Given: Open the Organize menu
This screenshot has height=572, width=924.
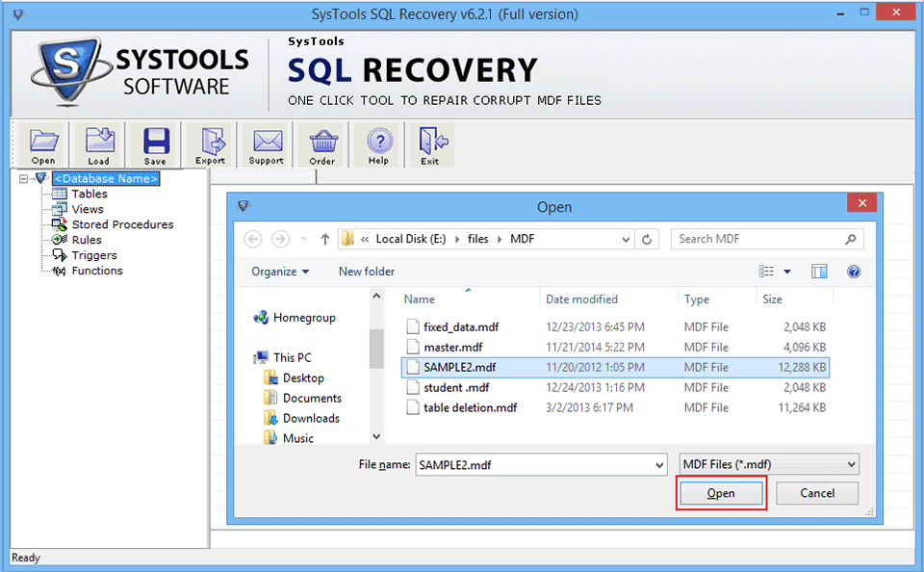Looking at the screenshot, I should 280,272.
